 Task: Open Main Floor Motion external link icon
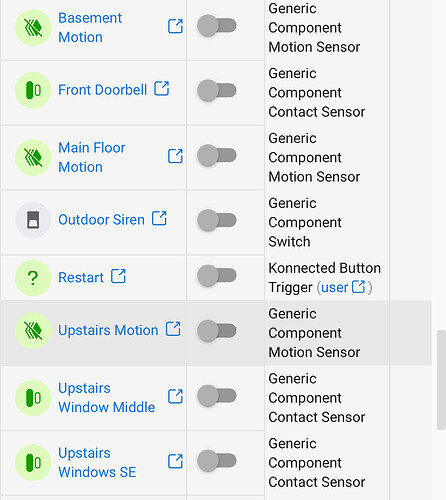[x=175, y=156]
